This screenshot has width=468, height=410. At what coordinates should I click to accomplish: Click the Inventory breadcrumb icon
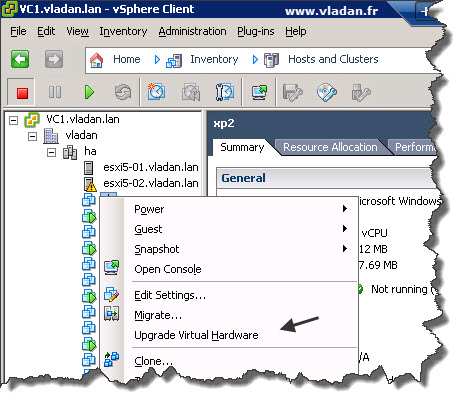click(x=174, y=61)
